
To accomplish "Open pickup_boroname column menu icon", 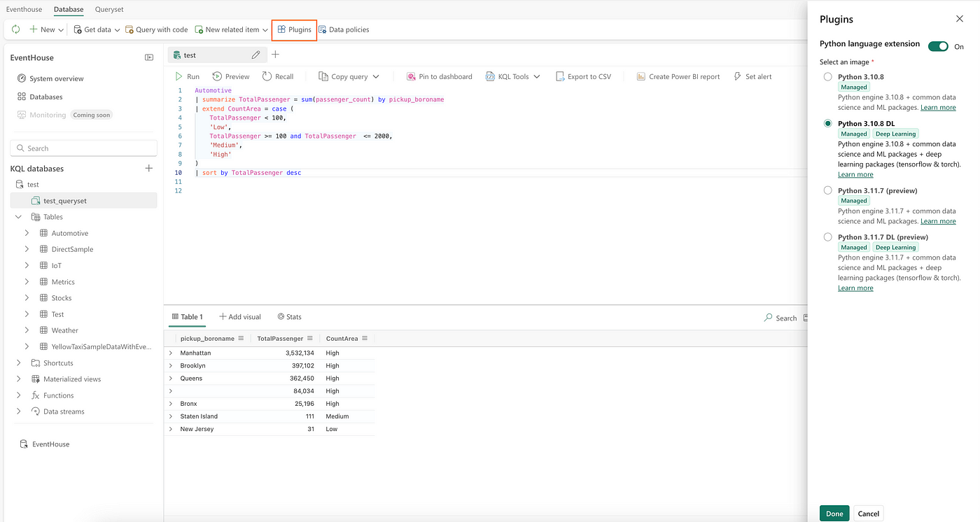I will [x=241, y=339].
